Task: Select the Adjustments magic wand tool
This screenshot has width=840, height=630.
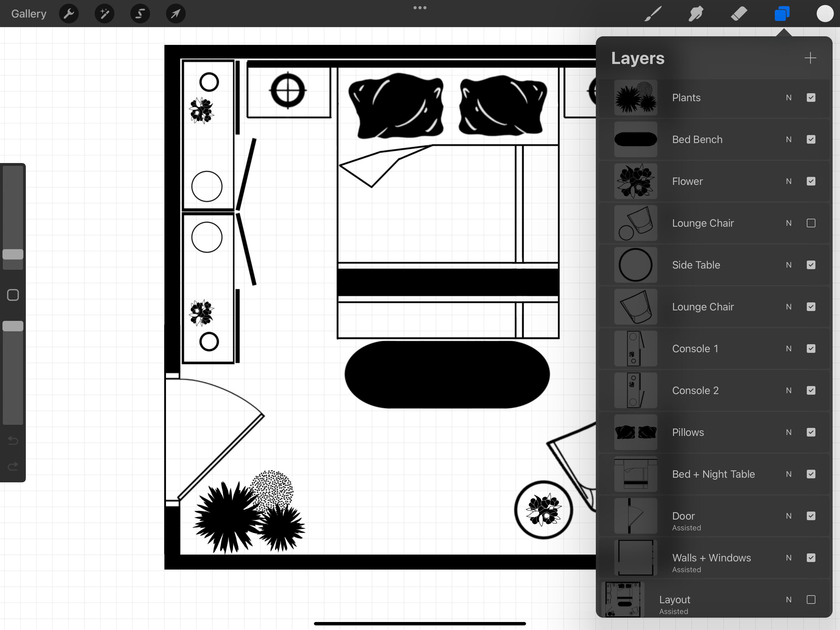Action: [104, 13]
